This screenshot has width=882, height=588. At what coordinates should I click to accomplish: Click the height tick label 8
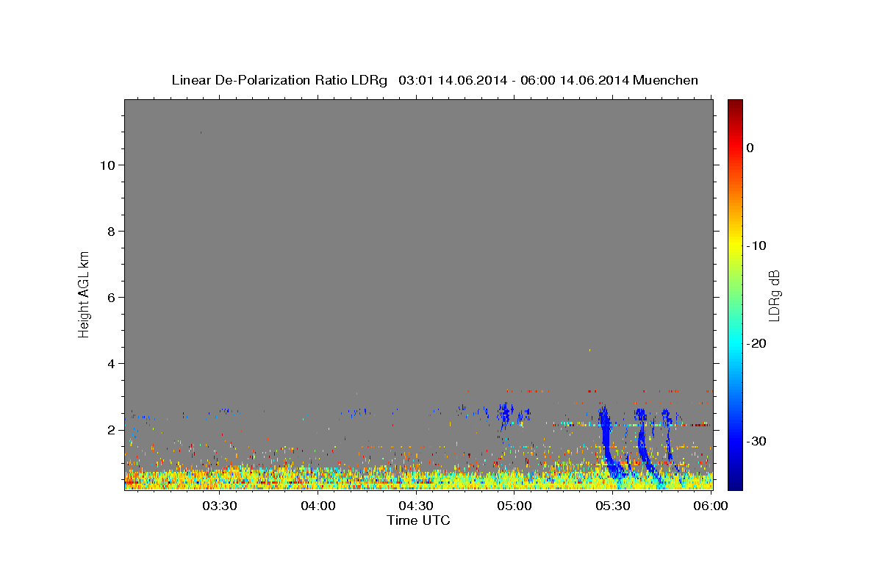(x=111, y=231)
